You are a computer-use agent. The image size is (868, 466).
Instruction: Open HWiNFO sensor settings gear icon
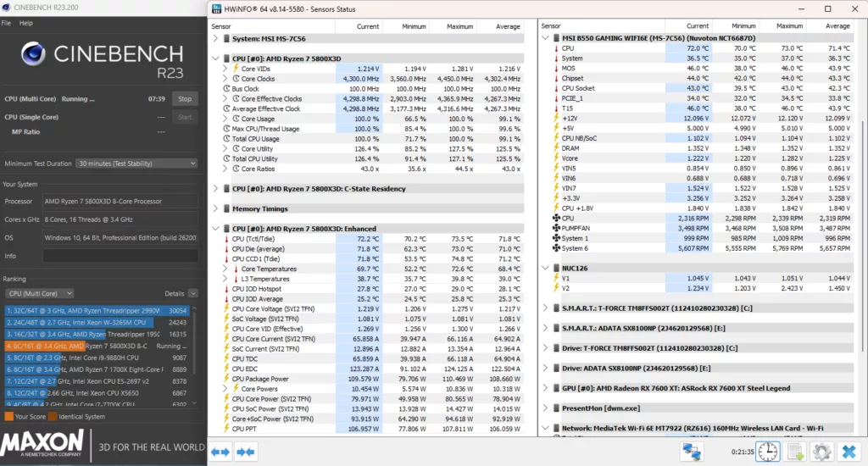point(822,452)
